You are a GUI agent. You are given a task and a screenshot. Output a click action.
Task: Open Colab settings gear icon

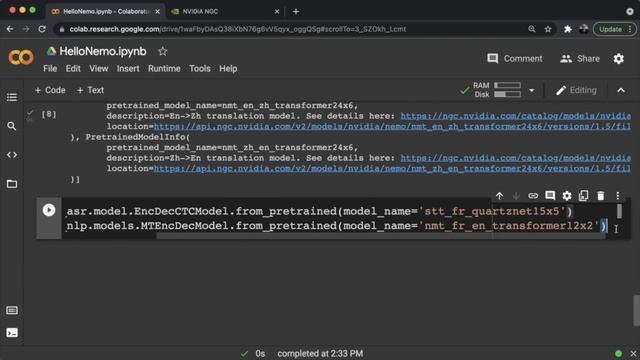coord(619,59)
